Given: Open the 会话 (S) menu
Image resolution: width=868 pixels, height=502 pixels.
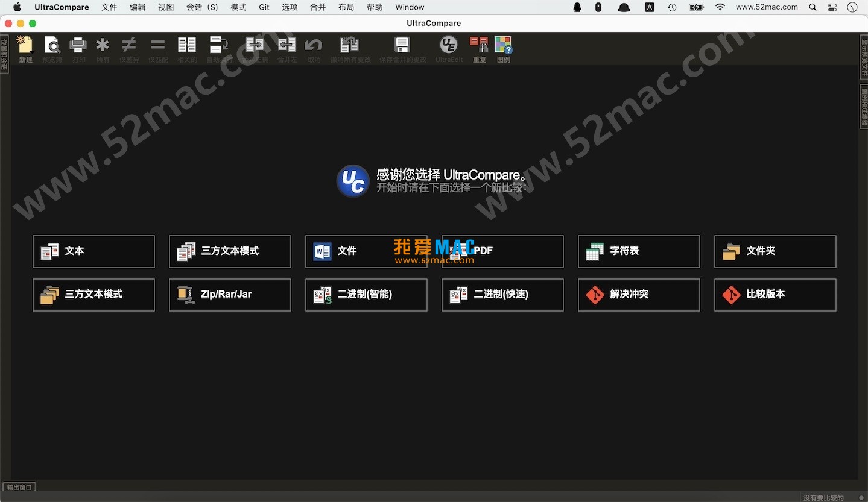Looking at the screenshot, I should coord(202,7).
